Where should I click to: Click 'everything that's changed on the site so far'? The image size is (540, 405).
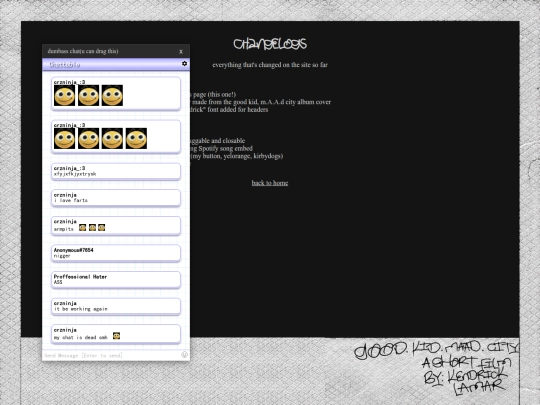(x=270, y=65)
